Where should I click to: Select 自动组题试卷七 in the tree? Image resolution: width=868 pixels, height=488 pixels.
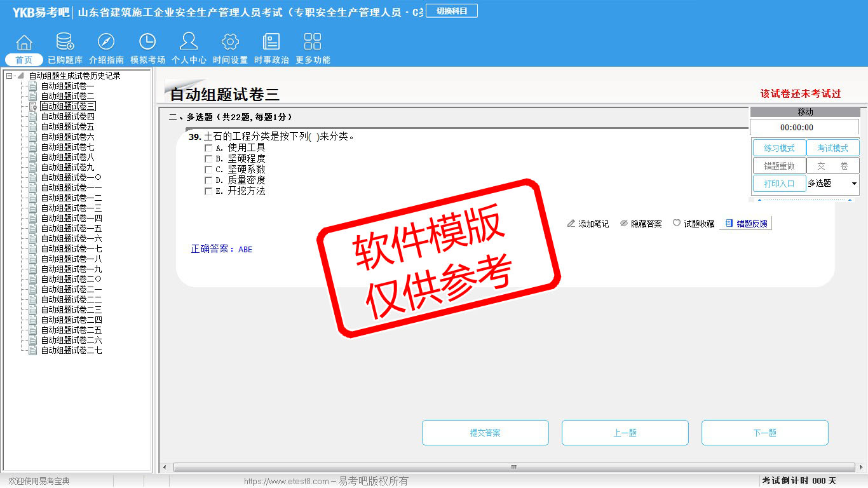point(67,147)
